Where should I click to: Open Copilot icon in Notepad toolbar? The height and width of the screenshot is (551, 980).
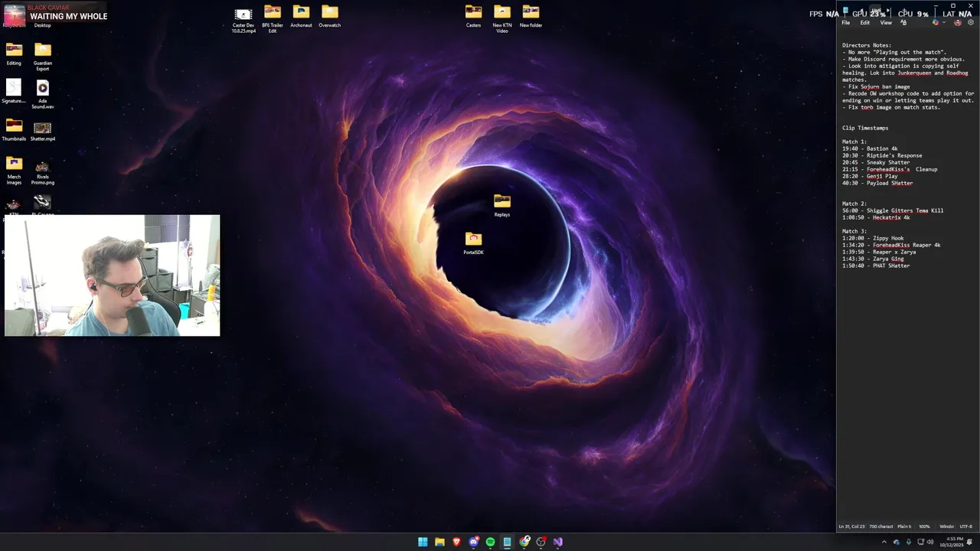(936, 22)
